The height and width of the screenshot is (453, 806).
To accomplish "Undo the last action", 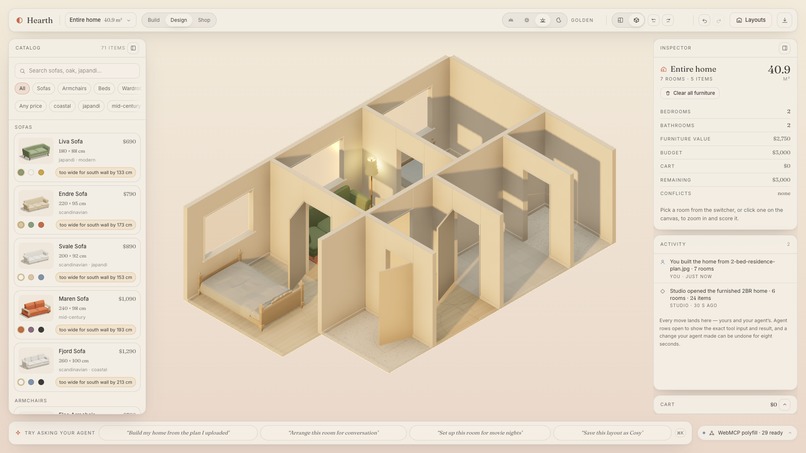I will [704, 20].
